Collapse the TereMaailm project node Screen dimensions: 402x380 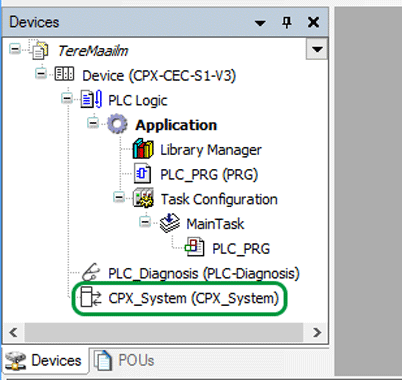(15, 49)
